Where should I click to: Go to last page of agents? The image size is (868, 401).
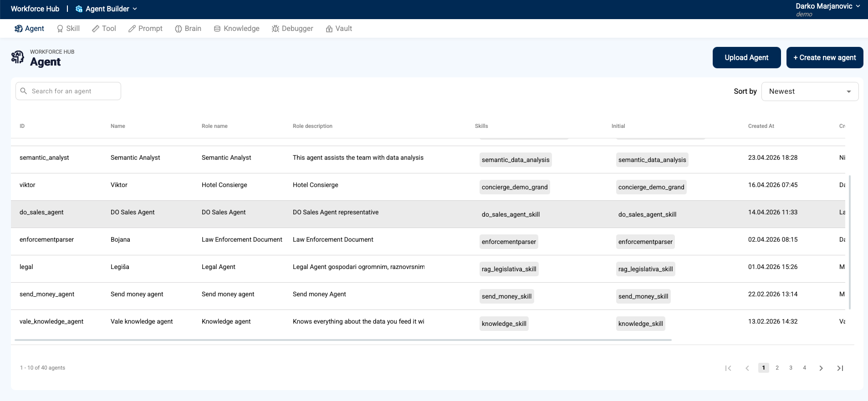coord(840,368)
